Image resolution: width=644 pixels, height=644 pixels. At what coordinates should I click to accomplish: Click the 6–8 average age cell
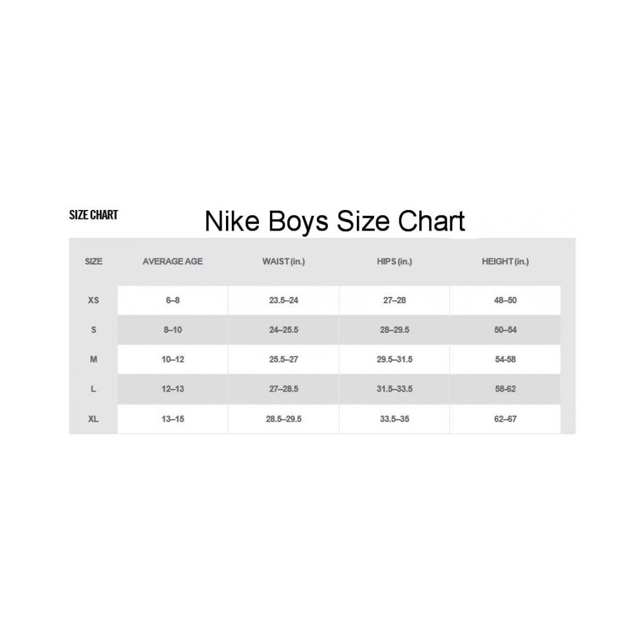[173, 300]
